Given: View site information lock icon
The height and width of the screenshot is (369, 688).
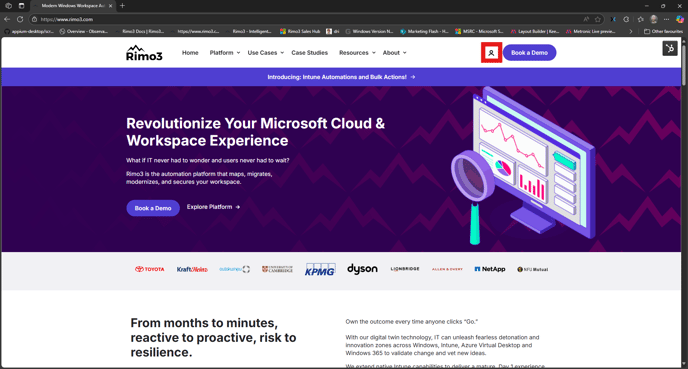Looking at the screenshot, I should [35, 19].
